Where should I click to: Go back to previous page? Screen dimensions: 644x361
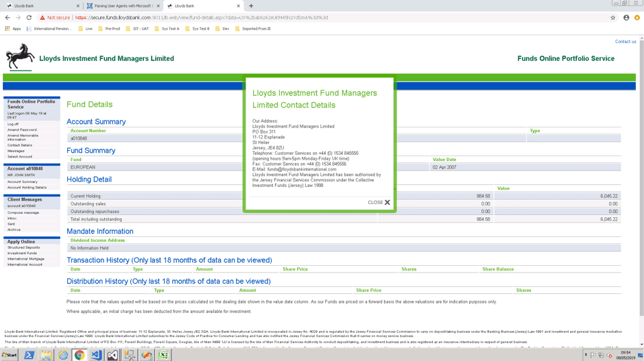coord(8,18)
